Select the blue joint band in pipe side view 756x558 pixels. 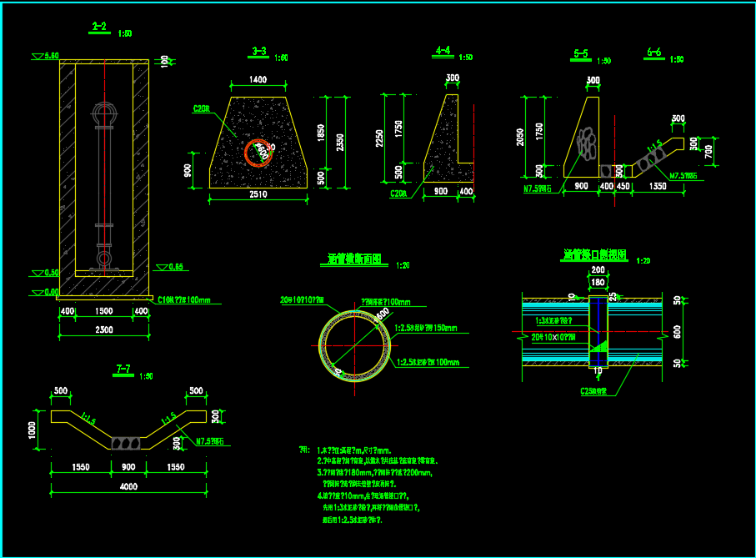coord(598,332)
